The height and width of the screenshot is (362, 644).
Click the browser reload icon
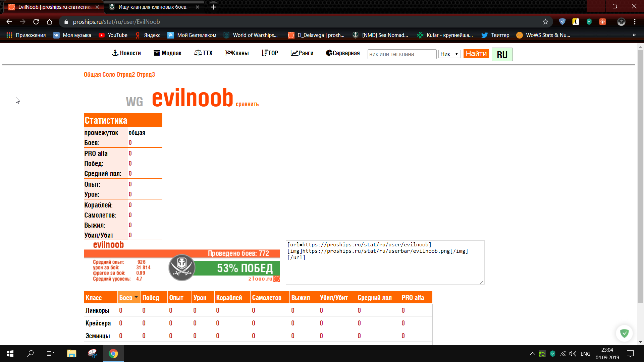(36, 22)
